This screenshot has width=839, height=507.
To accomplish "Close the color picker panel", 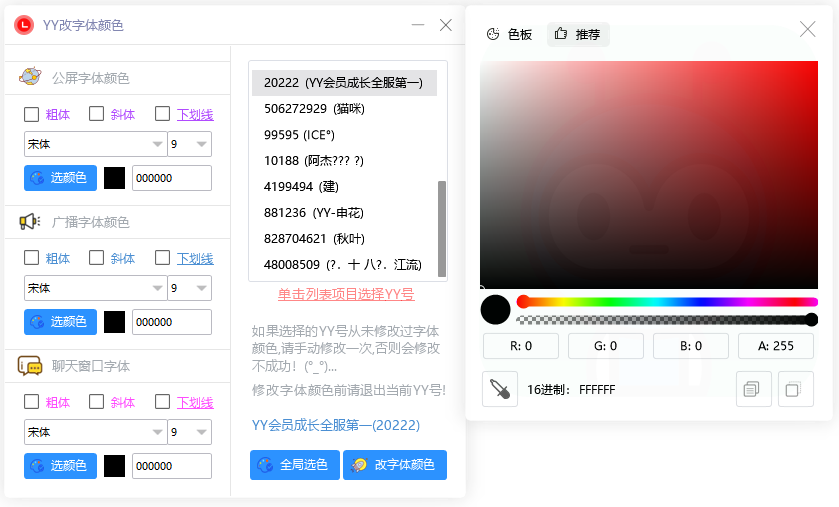I will [807, 29].
